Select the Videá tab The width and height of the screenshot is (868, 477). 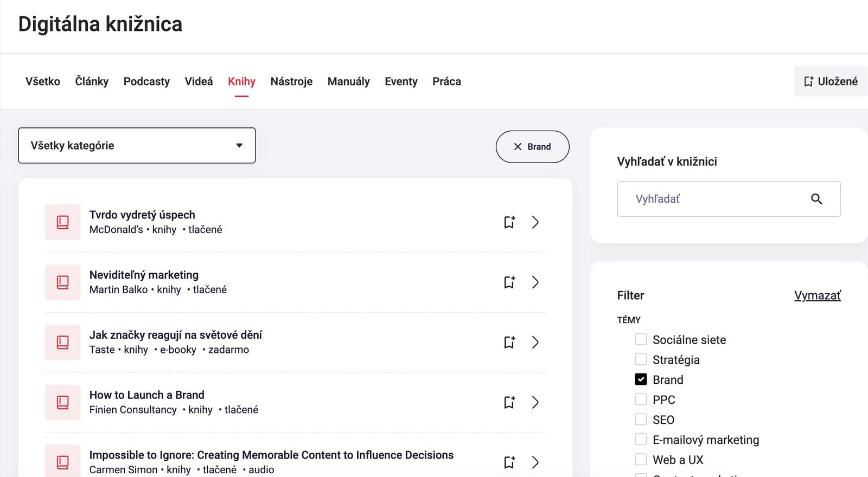coord(199,81)
